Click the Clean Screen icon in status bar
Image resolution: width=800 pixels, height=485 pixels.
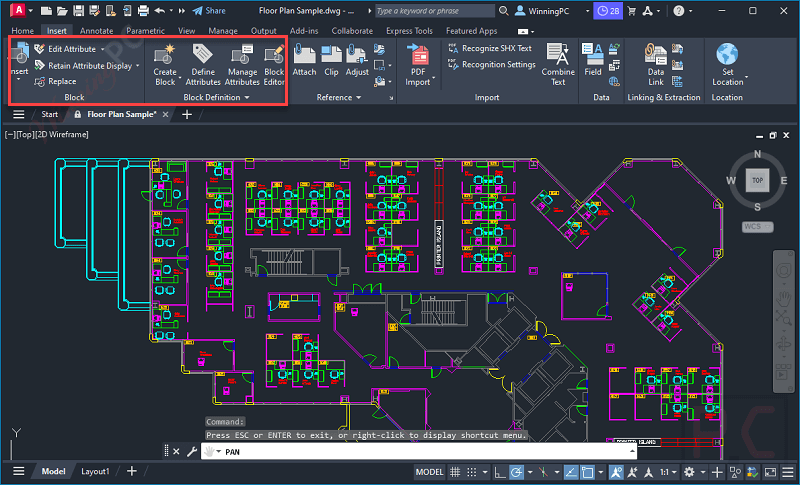(x=770, y=472)
